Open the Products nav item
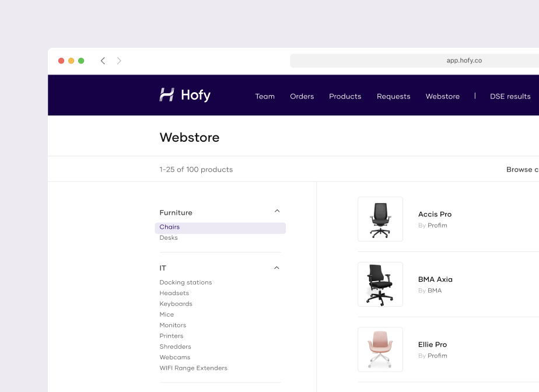 click(345, 96)
